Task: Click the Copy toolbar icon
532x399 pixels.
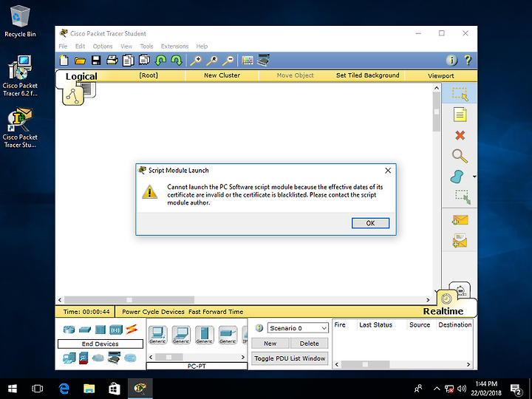Action: [x=129, y=61]
